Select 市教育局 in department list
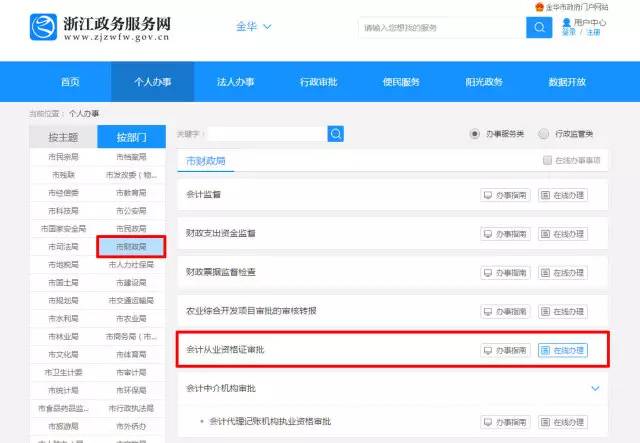 coord(131,193)
